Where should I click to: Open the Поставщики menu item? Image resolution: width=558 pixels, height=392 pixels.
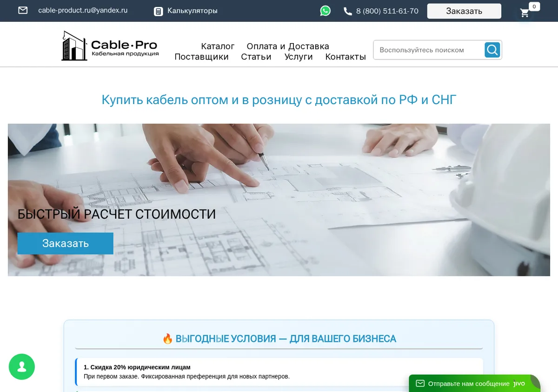click(x=201, y=57)
